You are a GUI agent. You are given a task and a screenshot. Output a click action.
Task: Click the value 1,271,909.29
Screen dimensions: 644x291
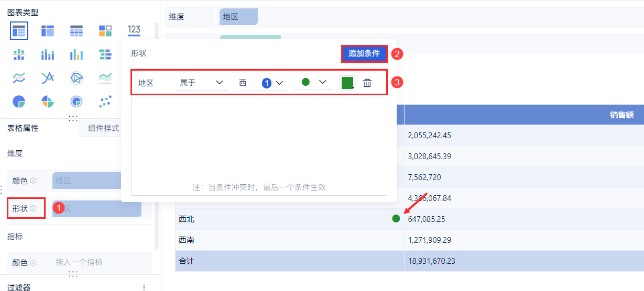pos(429,240)
